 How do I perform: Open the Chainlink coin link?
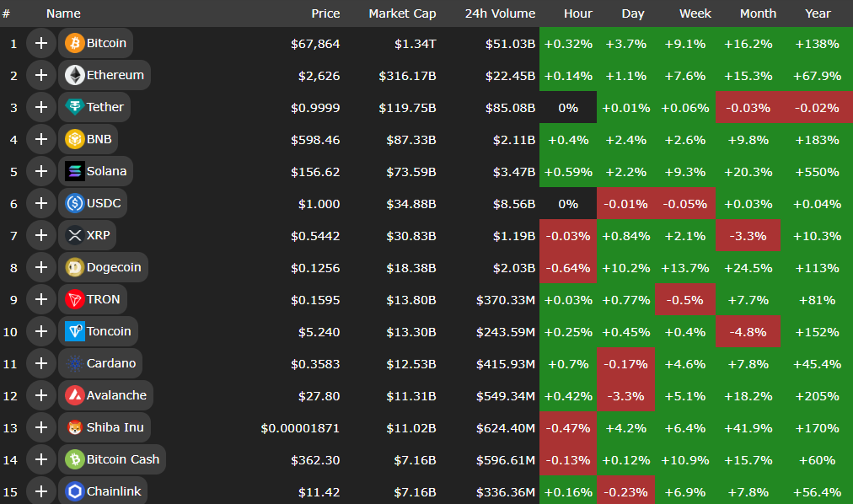tap(113, 491)
